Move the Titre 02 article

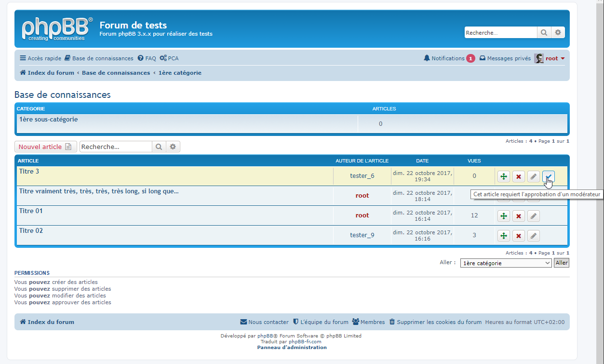pos(504,236)
